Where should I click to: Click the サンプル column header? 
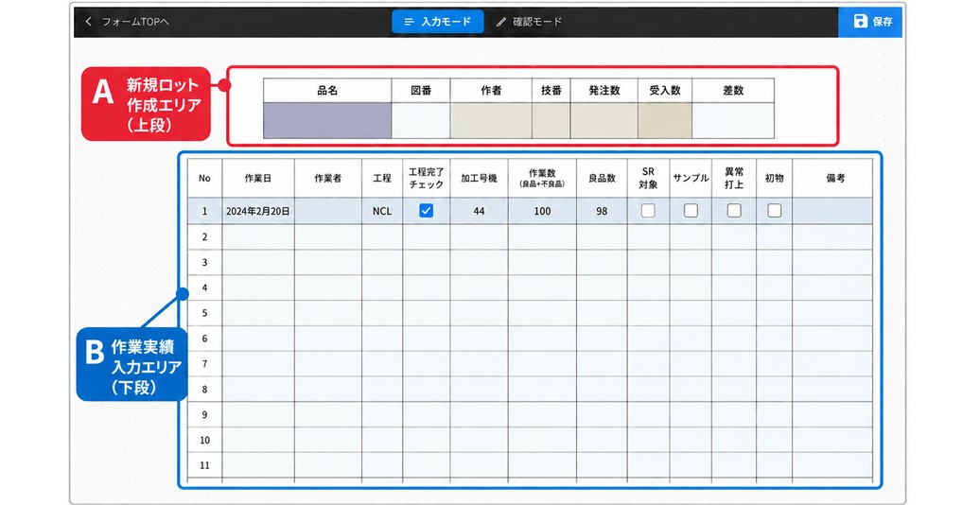tap(691, 178)
